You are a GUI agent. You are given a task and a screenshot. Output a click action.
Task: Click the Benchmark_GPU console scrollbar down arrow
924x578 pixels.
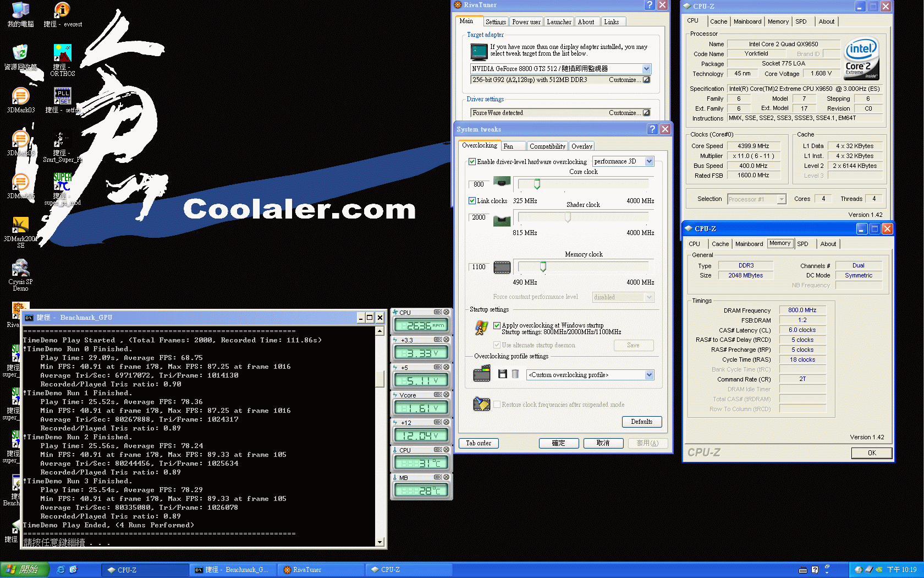(x=380, y=542)
